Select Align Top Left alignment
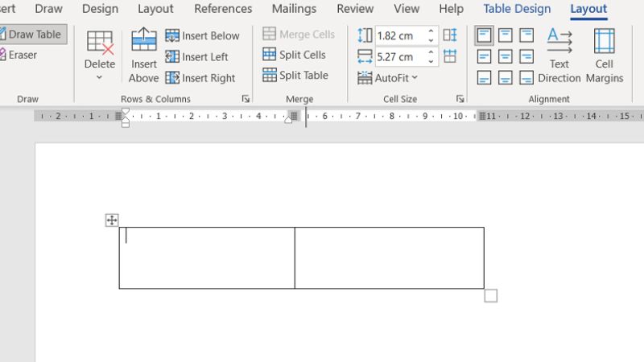The width and height of the screenshot is (644, 362). point(484,35)
